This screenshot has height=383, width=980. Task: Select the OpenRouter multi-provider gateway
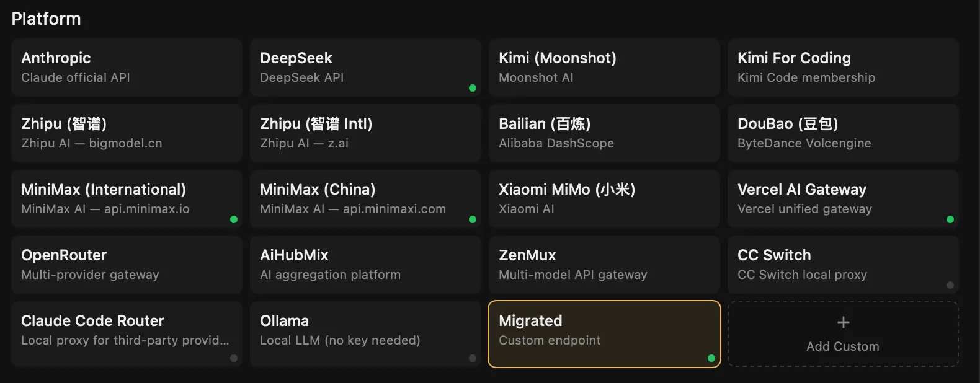[126, 264]
